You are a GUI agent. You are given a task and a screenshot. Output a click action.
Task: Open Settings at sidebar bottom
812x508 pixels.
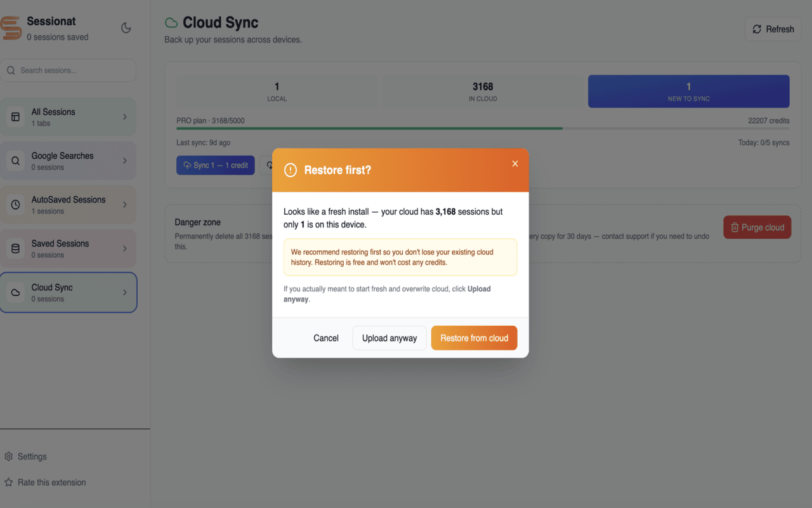click(25, 457)
